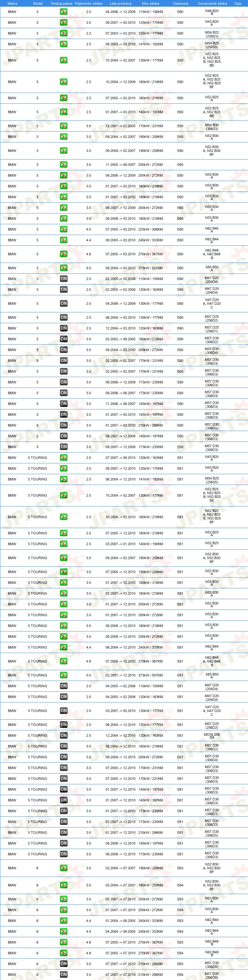248x980 pixels.
Task: Click the Moc silnika column header
Action: coord(151,3)
